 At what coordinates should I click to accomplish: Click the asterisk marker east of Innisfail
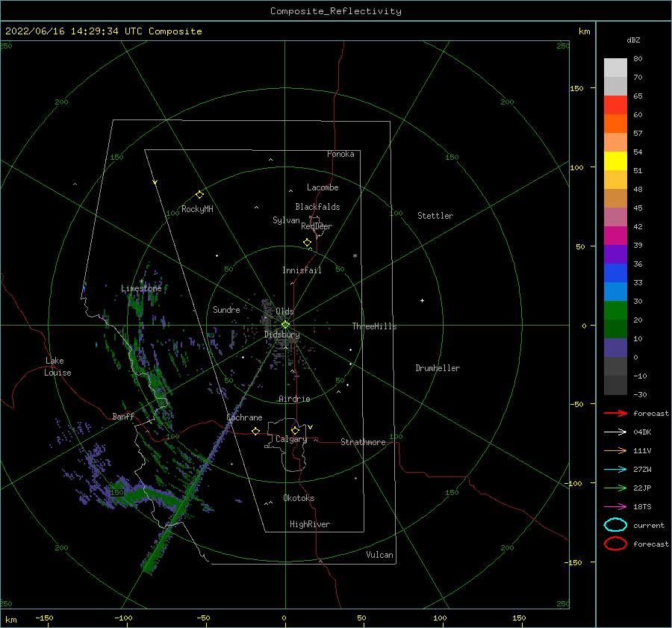pos(355,256)
